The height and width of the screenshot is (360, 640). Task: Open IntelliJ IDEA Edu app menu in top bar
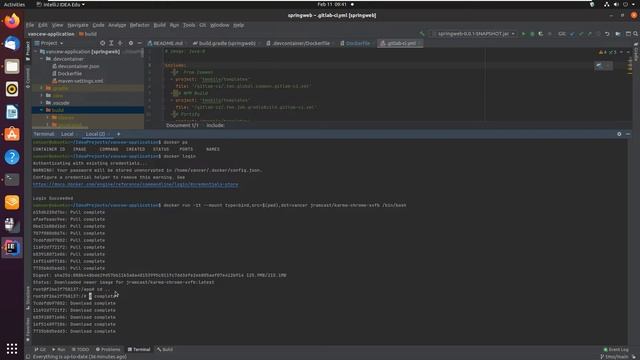(x=60, y=4)
